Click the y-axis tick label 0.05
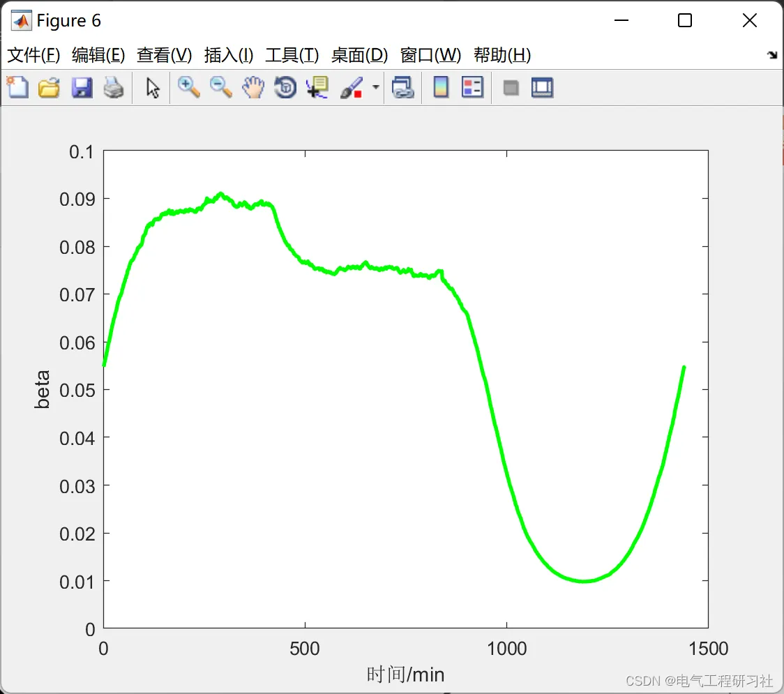The image size is (784, 694). pyautogui.click(x=77, y=391)
